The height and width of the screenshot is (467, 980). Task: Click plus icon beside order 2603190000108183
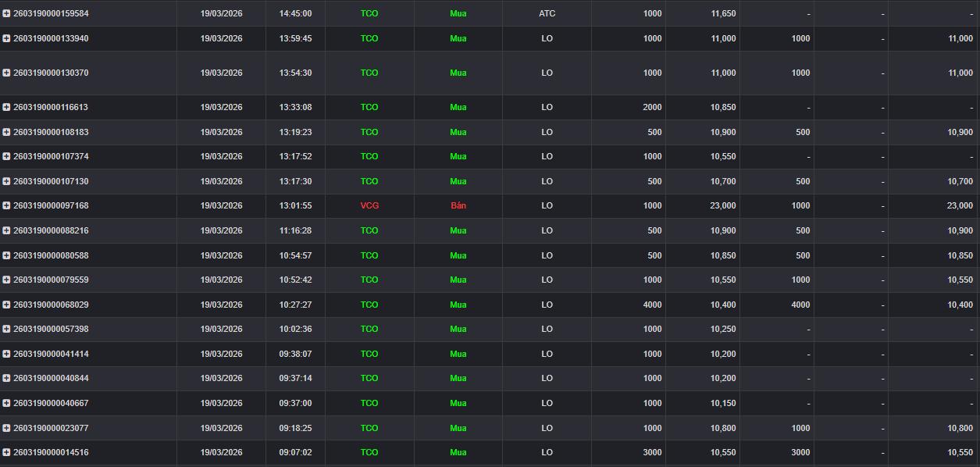6,132
